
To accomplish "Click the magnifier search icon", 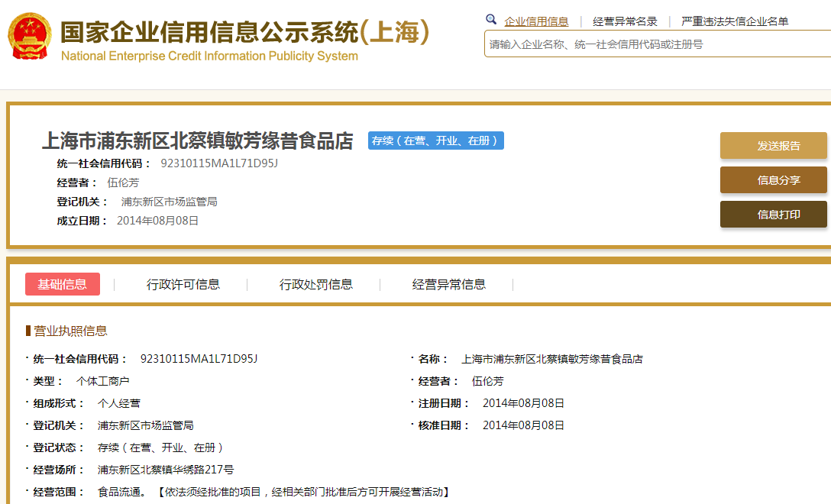I will click(x=491, y=20).
